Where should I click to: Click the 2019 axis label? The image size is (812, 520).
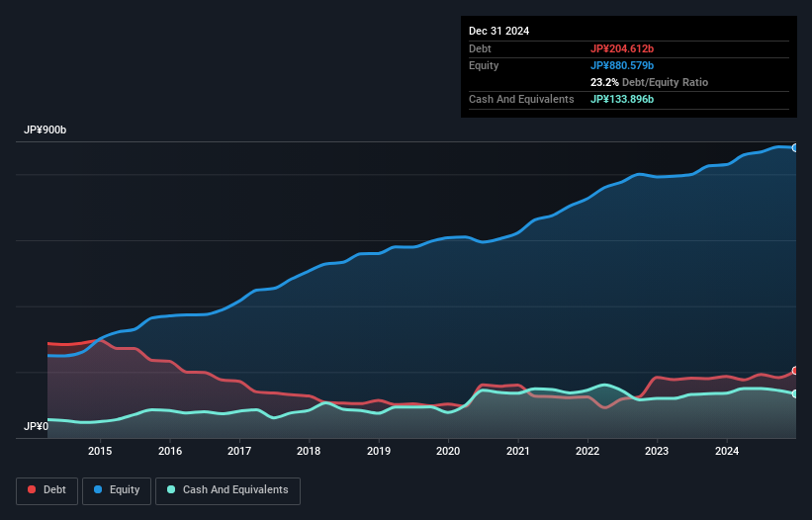[x=379, y=451]
